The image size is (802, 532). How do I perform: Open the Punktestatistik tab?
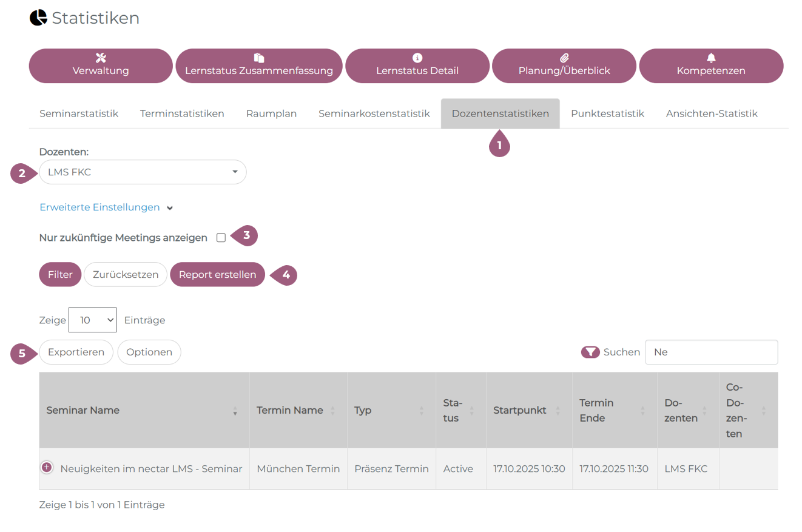click(x=607, y=113)
